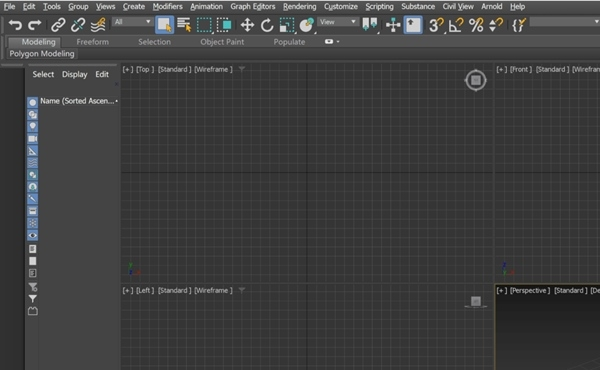Click the Use Pivot Point Center icon
600x370 pixels.
click(x=370, y=24)
